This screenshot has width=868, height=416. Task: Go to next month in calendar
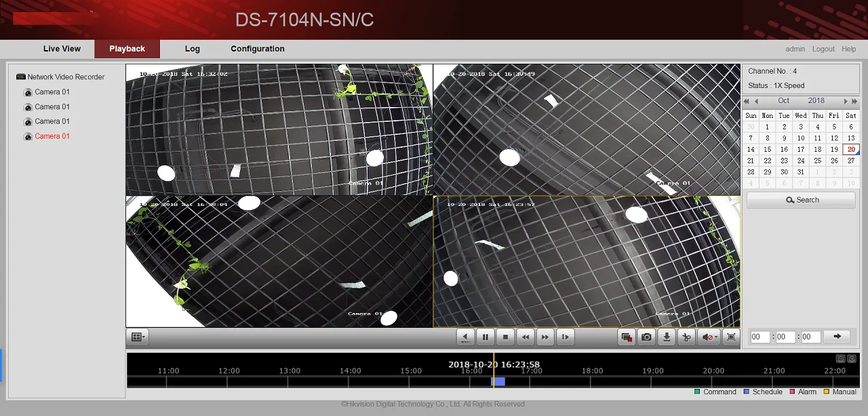pos(846,102)
